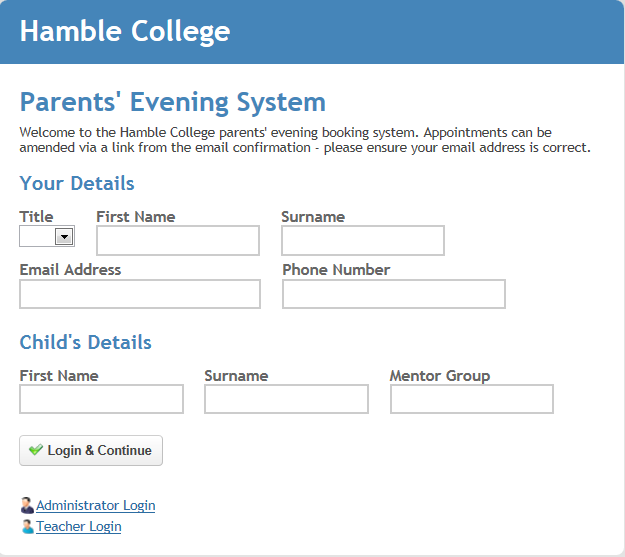The height and width of the screenshot is (557, 625).
Task: Select the parent Surname input box
Action: point(363,240)
